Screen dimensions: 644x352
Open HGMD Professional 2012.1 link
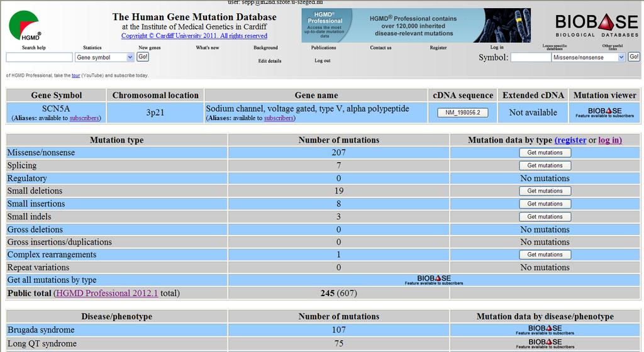[107, 294]
